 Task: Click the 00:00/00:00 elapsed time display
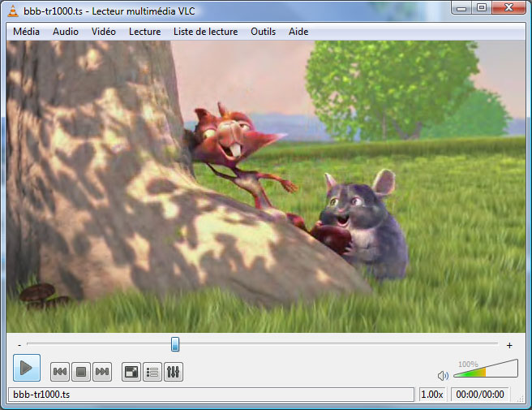[479, 395]
